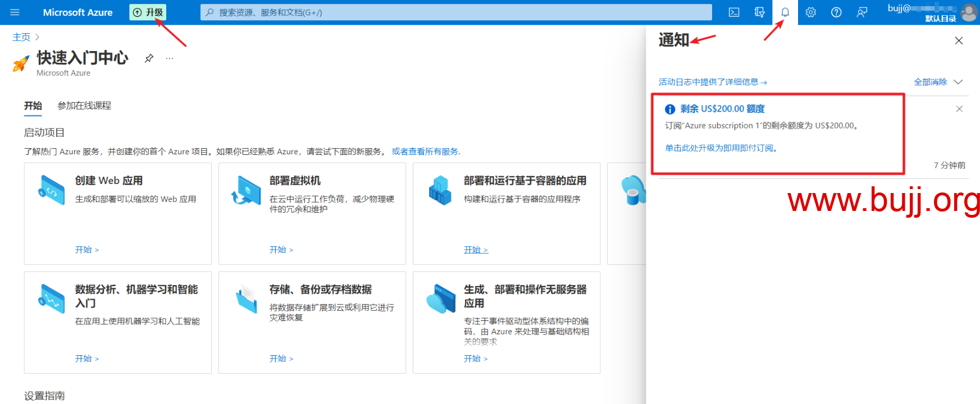
Task: Open the more options ellipsis beside title
Action: 170,58
